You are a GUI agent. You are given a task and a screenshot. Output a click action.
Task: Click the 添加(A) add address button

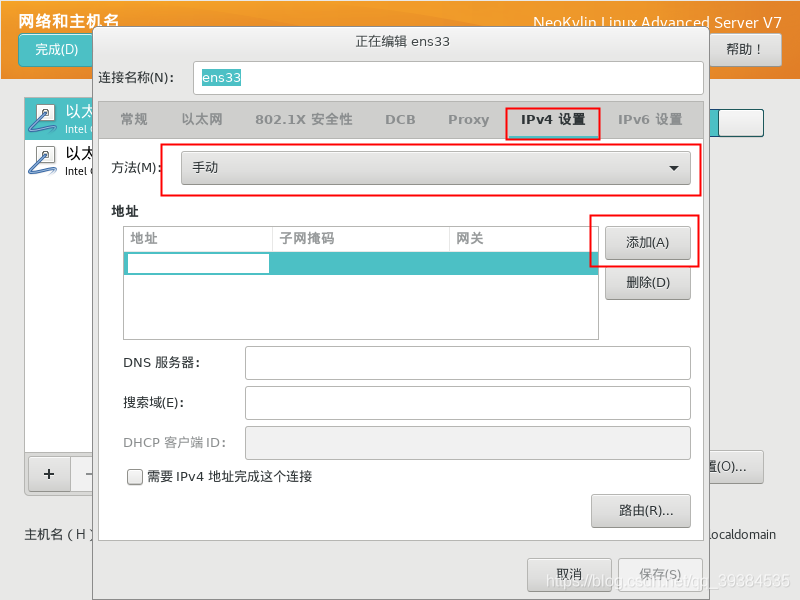[647, 243]
